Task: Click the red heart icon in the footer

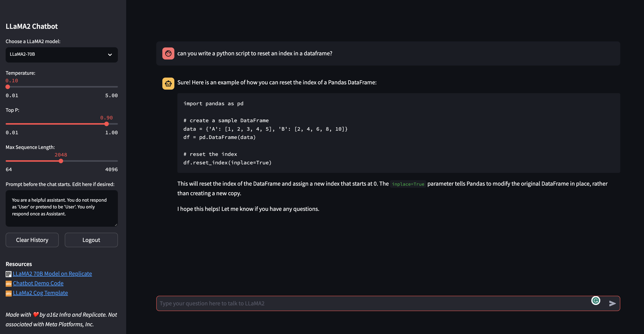Action: tap(36, 314)
